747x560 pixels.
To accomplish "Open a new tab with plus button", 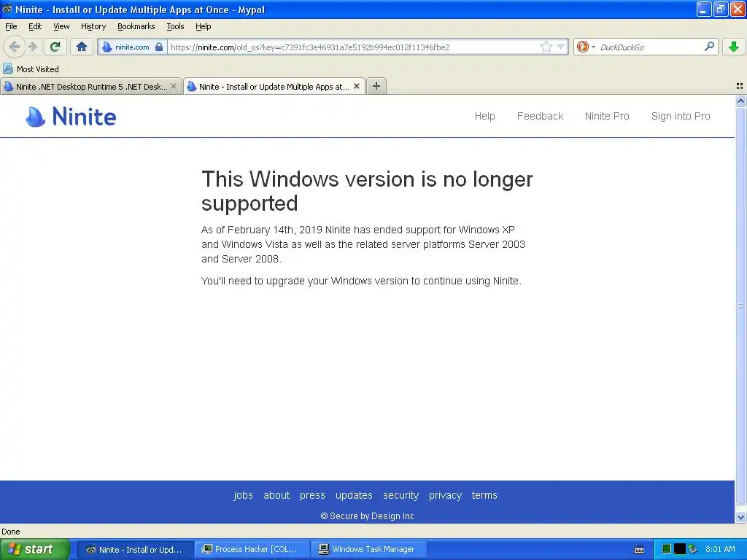I will [x=376, y=86].
